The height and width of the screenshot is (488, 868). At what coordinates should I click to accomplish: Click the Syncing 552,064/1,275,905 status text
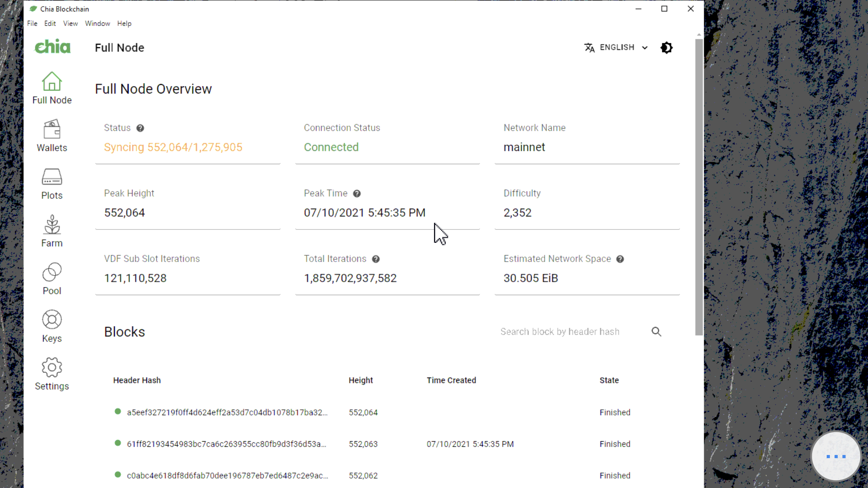[x=173, y=147]
